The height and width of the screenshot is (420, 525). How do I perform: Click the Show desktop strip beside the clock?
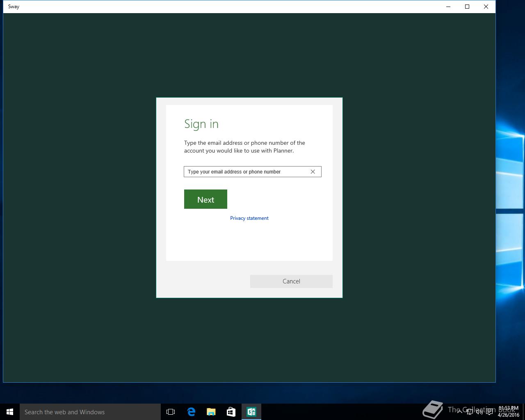point(524,412)
